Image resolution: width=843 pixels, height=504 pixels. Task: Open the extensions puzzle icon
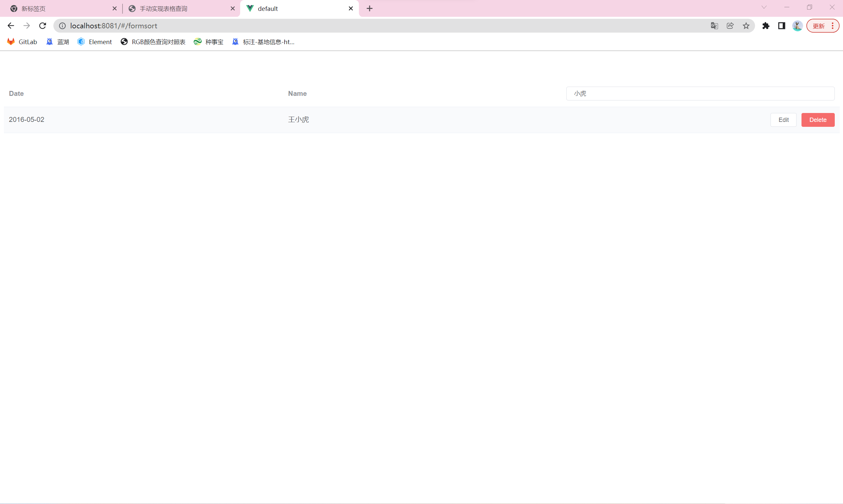(766, 26)
